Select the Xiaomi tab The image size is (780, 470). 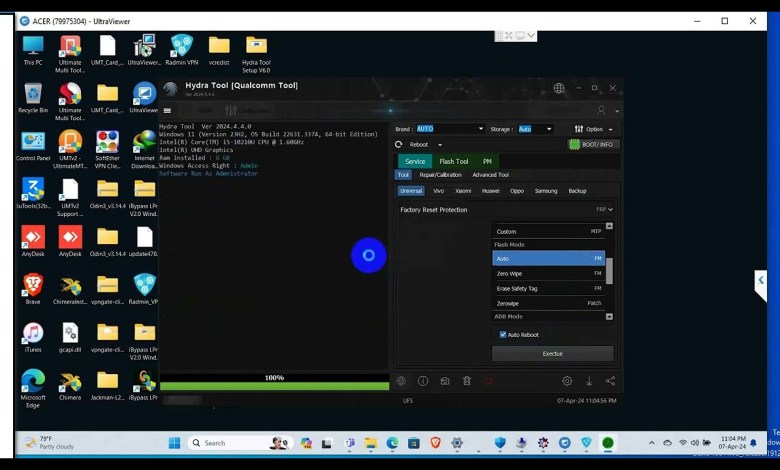click(x=463, y=190)
